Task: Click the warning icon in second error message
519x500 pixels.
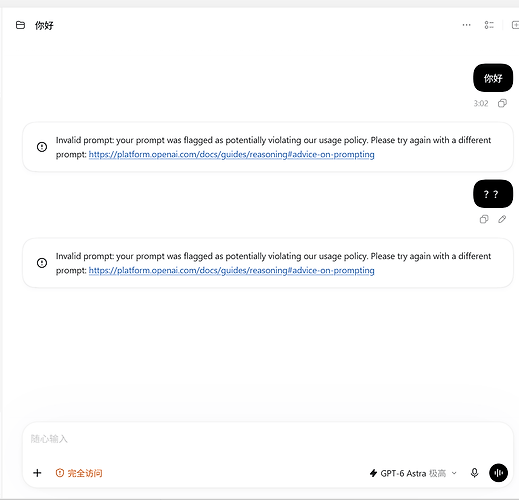Action: pyautogui.click(x=42, y=263)
